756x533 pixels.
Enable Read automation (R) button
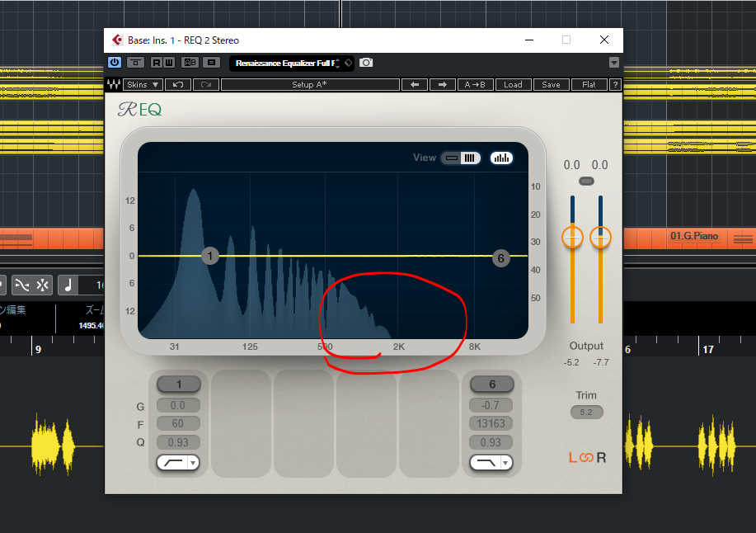click(156, 62)
